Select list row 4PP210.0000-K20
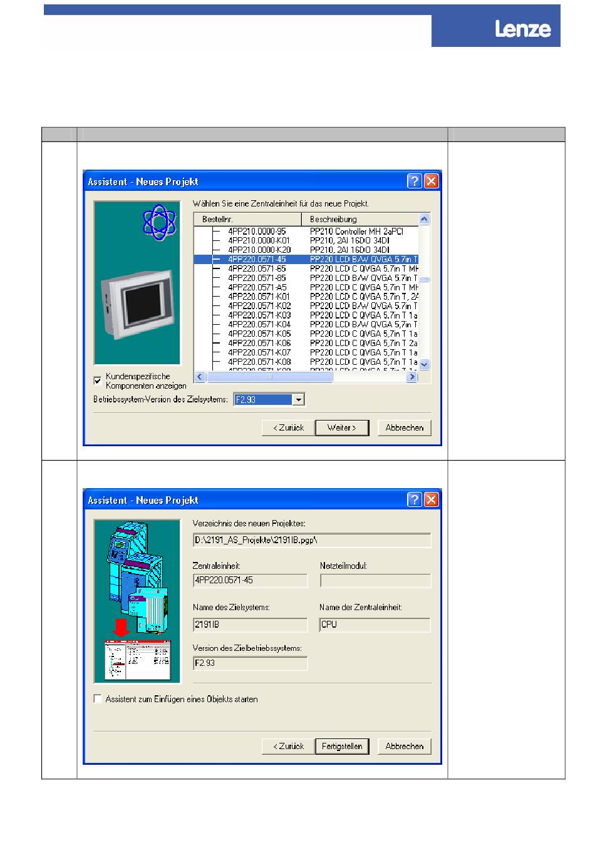This screenshot has height=868, width=595. pyautogui.click(x=306, y=250)
